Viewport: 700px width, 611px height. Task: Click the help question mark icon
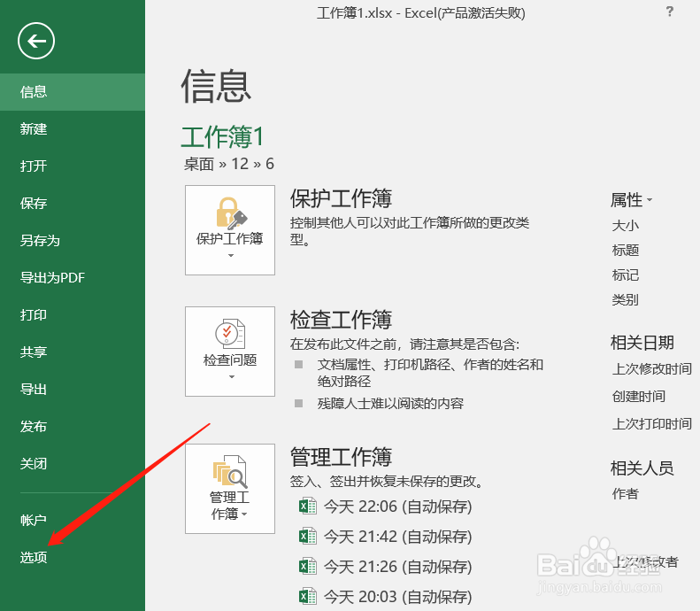pos(669,12)
